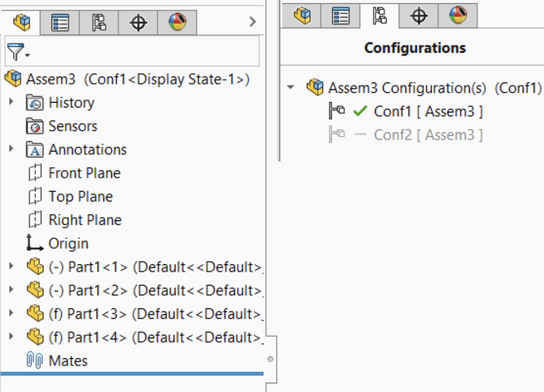
Task: Select Top Plane in the tree
Action: [x=81, y=197]
